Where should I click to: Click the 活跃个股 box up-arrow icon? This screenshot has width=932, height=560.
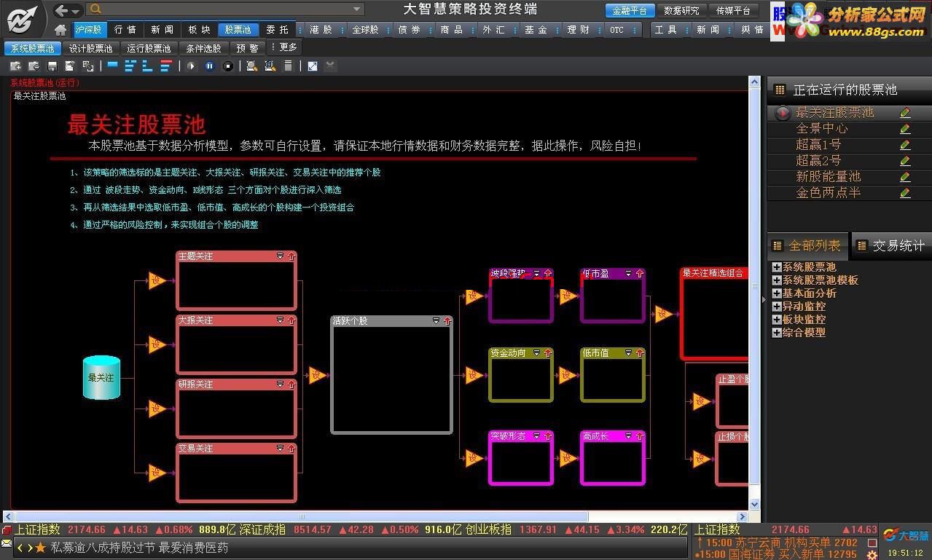click(x=447, y=320)
